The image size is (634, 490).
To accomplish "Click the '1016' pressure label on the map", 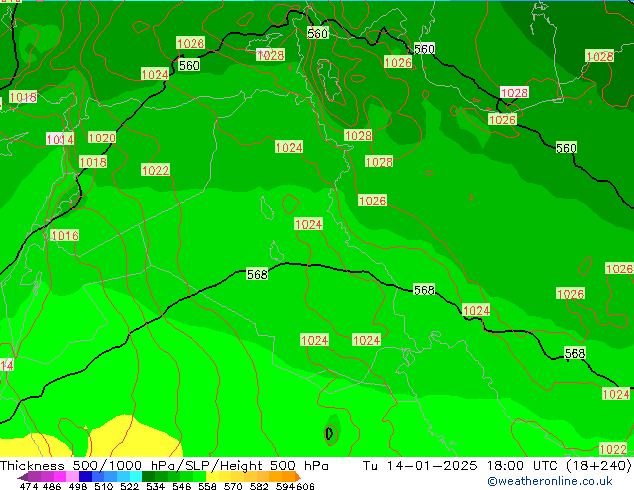I will coord(65,235).
